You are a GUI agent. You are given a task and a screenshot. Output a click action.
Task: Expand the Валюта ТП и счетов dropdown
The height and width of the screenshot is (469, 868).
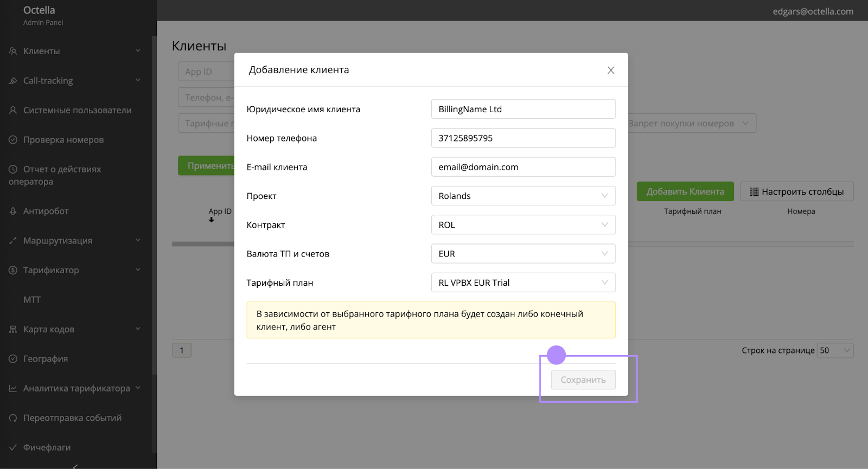pos(523,254)
